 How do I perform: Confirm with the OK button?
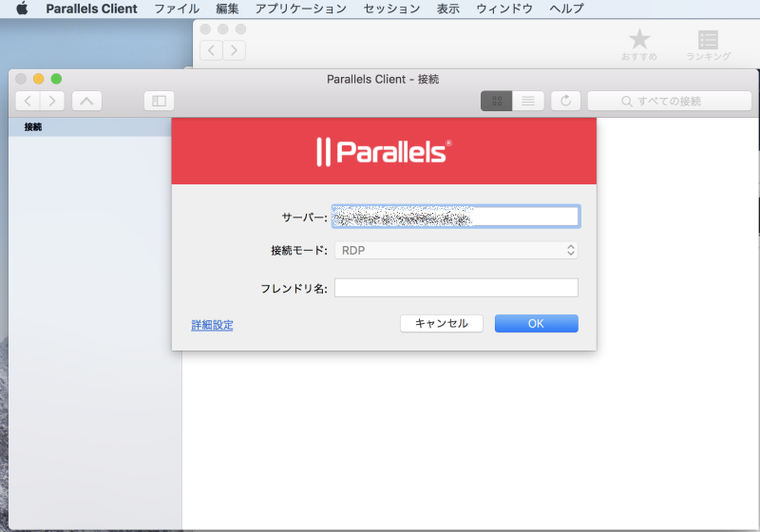[536, 324]
